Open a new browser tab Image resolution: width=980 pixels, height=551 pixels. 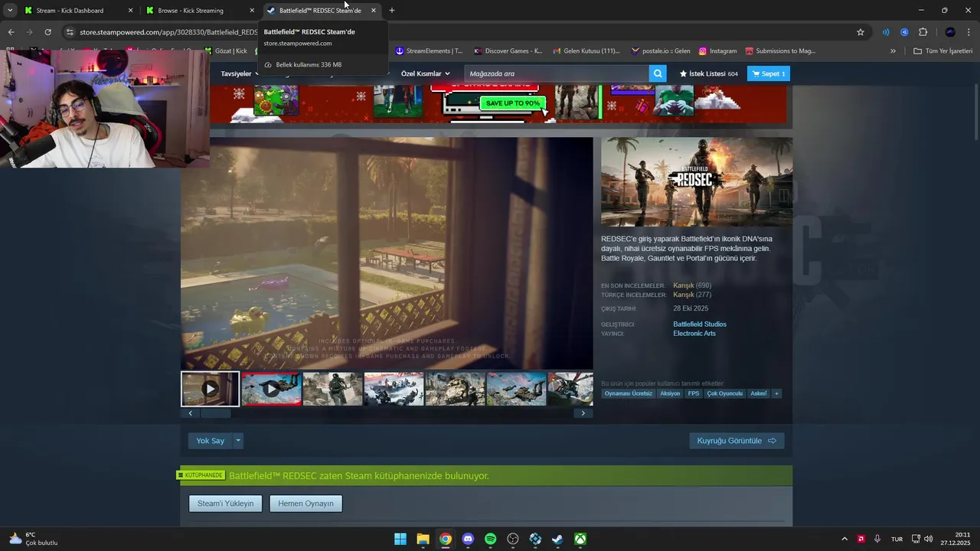tap(392, 11)
